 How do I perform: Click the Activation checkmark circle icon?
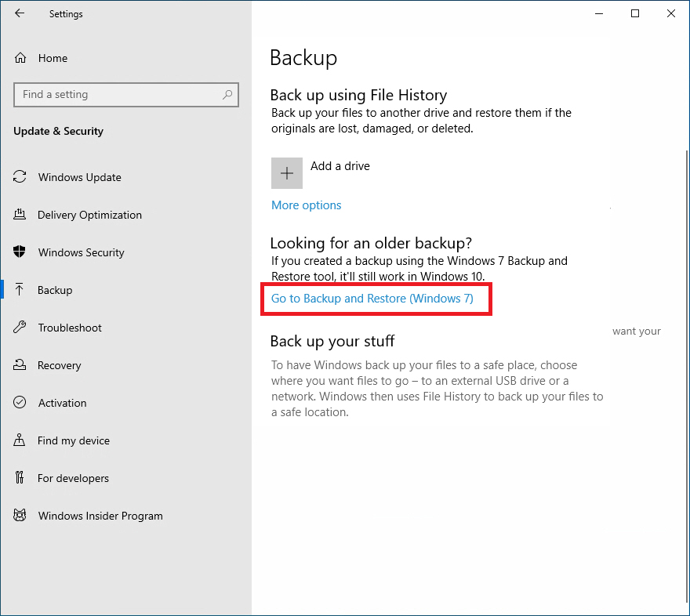tap(20, 402)
